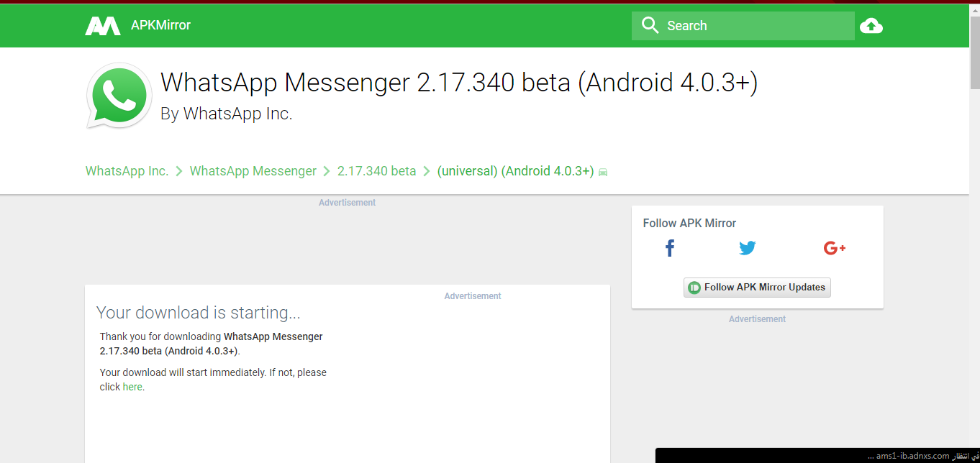The image size is (980, 463).
Task: Click the APKMirror logo icon
Action: 103,25
